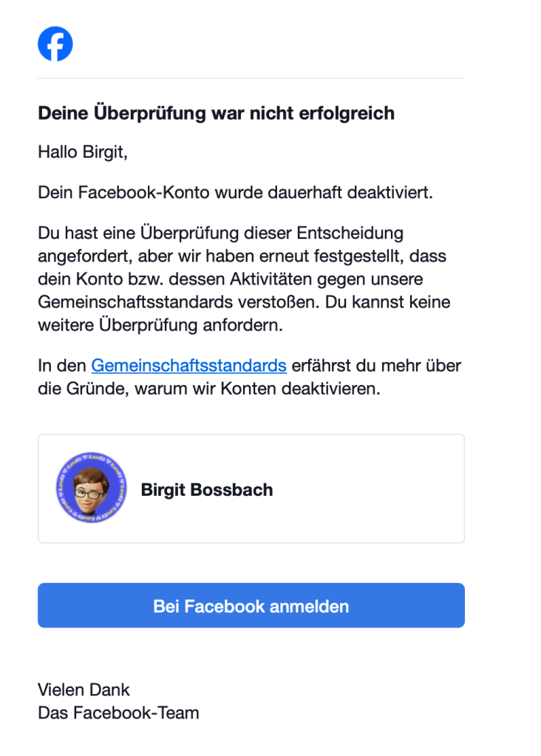Click the Facebook logo icon
Image resolution: width=541 pixels, height=756 pixels.
[x=55, y=44]
